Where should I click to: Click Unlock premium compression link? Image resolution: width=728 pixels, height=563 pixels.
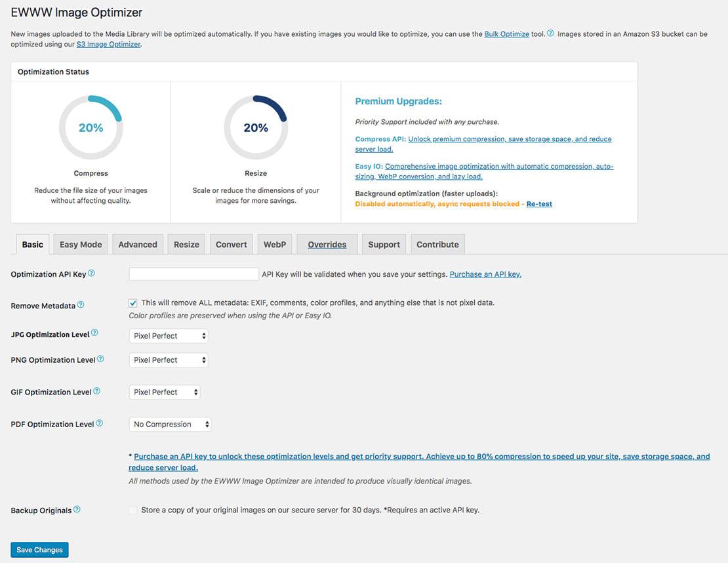point(483,144)
